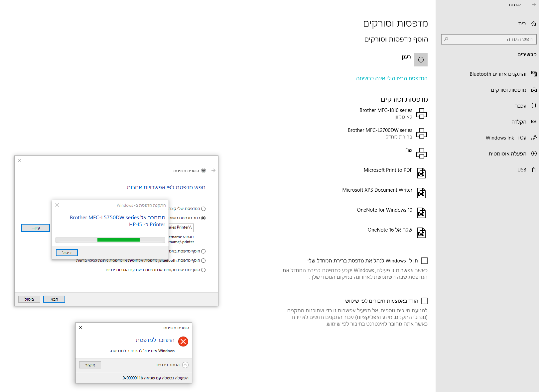Click the printers and scanners sidebar icon
The image size is (539, 392).
click(x=534, y=90)
